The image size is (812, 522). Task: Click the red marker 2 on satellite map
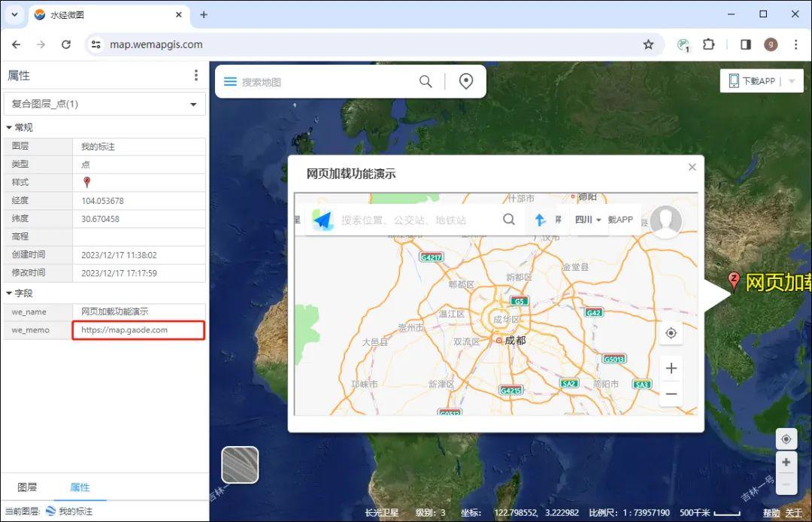tap(733, 281)
